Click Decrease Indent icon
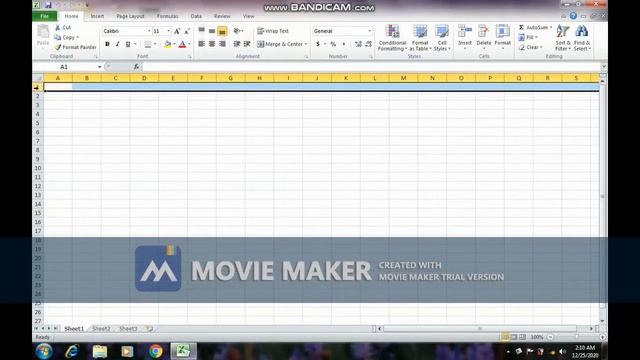The image size is (640, 360). (237, 44)
